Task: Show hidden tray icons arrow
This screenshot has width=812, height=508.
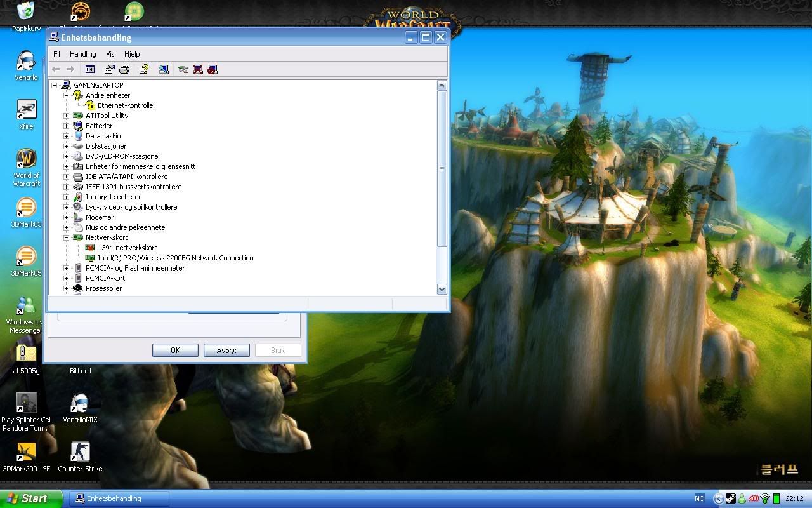Action: point(718,498)
